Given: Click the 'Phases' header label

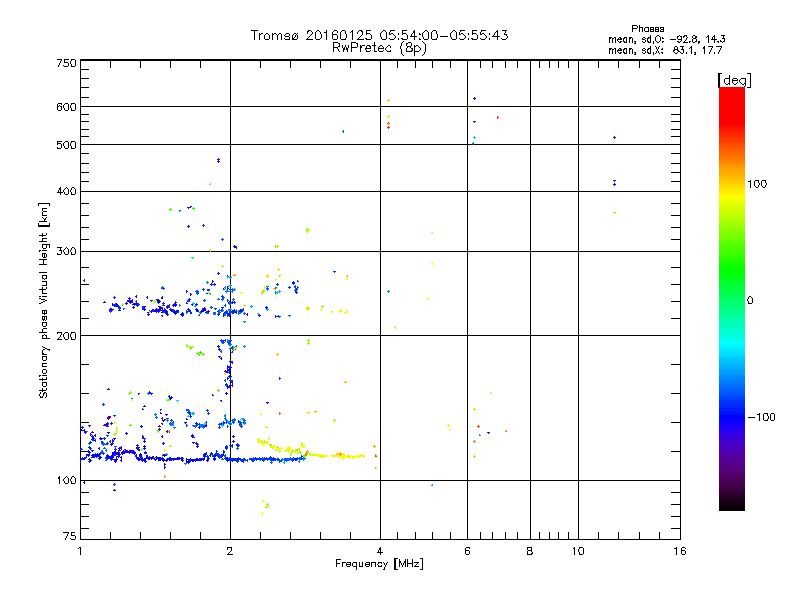Looking at the screenshot, I should 647,29.
